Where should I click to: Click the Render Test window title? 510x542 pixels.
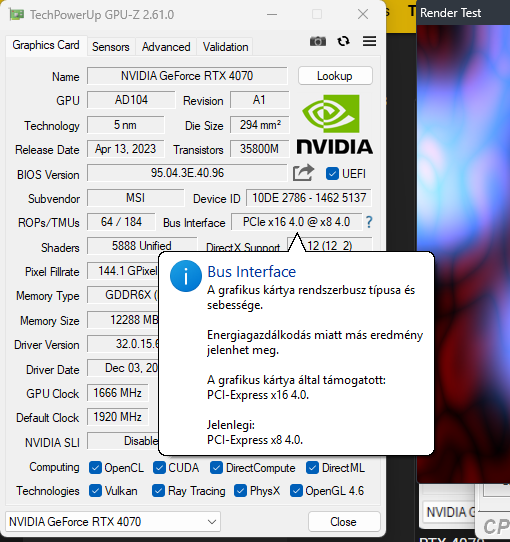[450, 13]
